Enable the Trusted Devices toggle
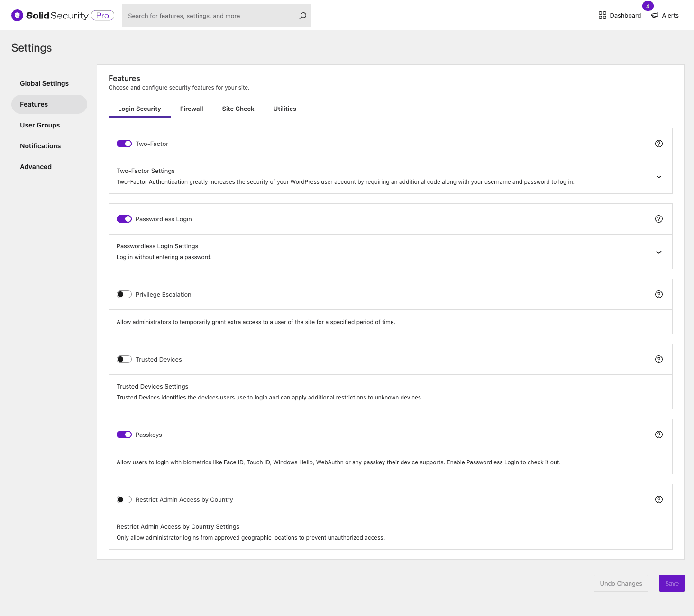694x616 pixels. pyautogui.click(x=124, y=359)
